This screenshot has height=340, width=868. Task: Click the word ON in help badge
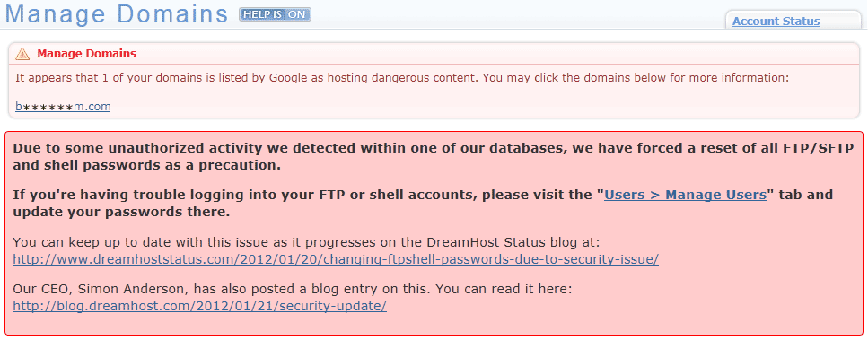click(297, 14)
